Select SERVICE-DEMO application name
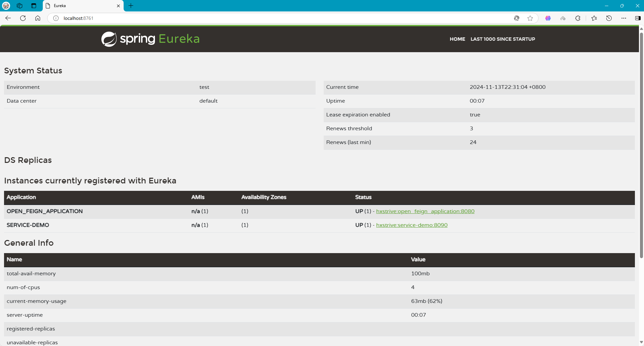Image resolution: width=644 pixels, height=346 pixels. [28, 225]
